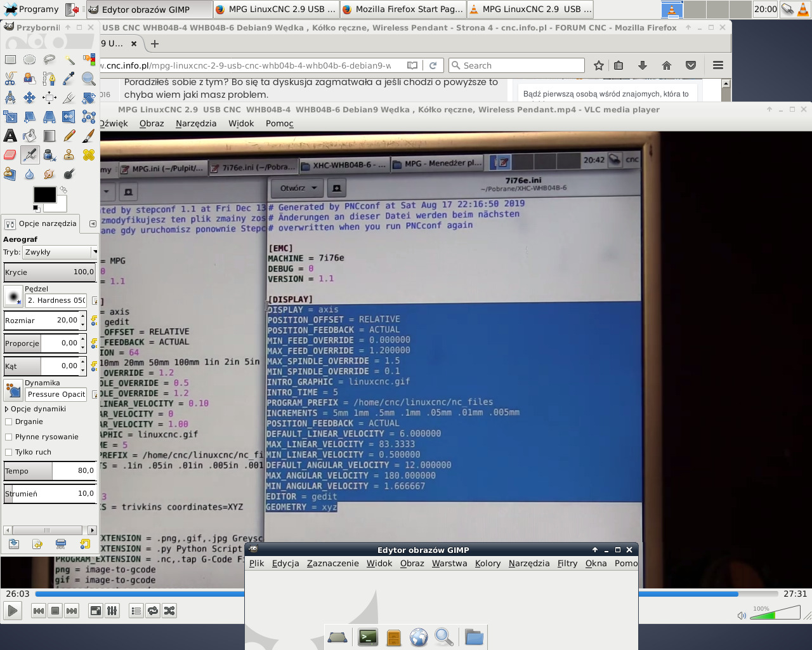Select the Eraser tool
Image resolution: width=812 pixels, height=650 pixels.
(x=10, y=155)
